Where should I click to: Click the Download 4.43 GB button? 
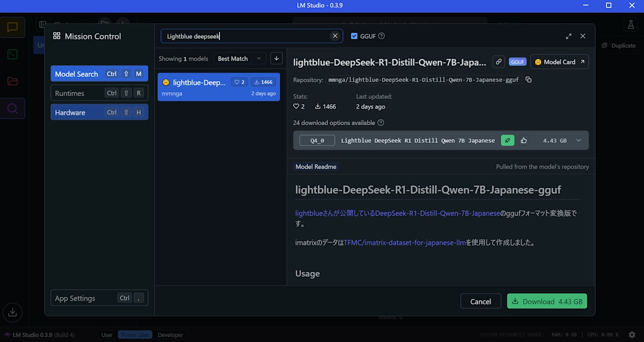pos(547,301)
